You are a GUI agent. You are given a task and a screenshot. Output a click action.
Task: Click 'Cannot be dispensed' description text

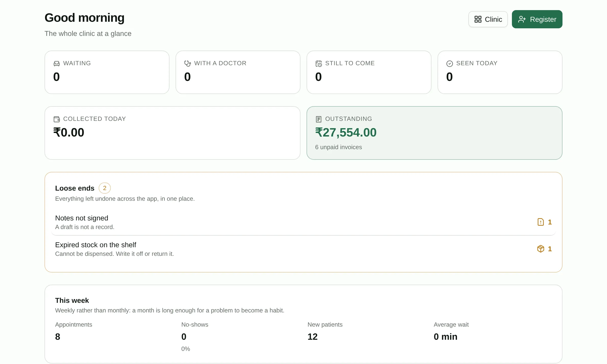coord(114,254)
